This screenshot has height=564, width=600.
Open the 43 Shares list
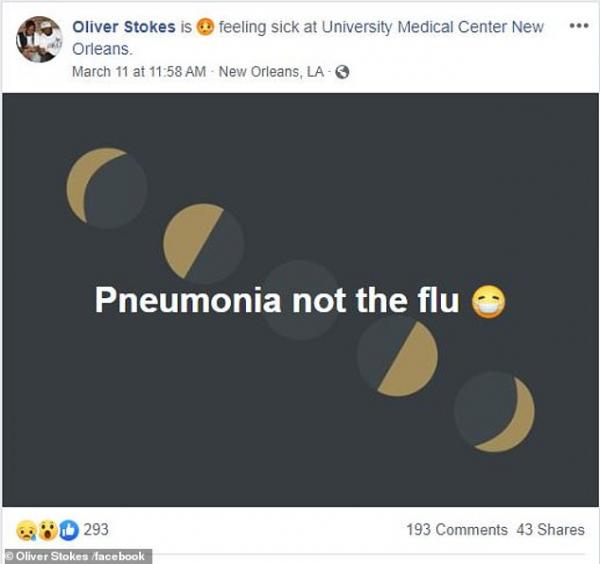[550, 529]
